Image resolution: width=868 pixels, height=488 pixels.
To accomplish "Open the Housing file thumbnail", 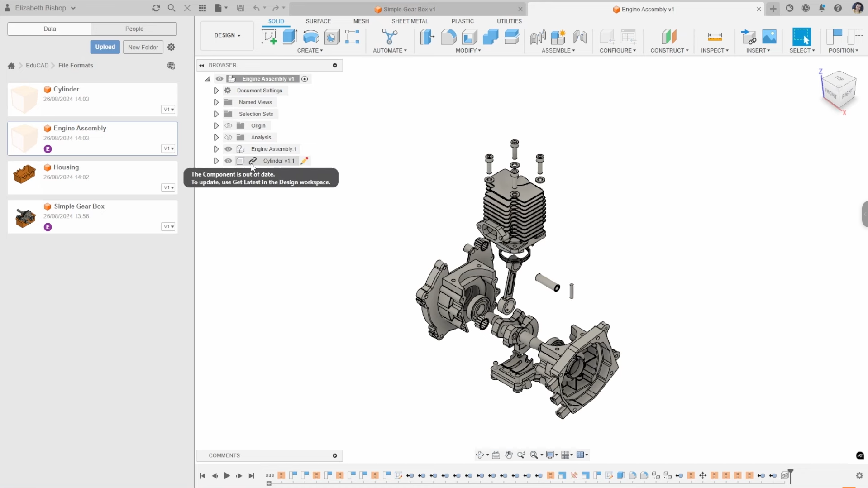I will [24, 174].
